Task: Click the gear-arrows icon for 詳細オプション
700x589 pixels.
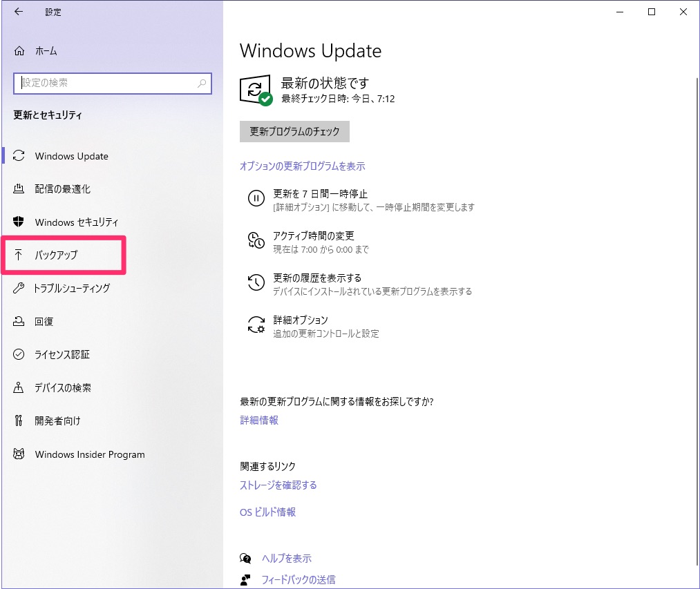Action: 256,325
